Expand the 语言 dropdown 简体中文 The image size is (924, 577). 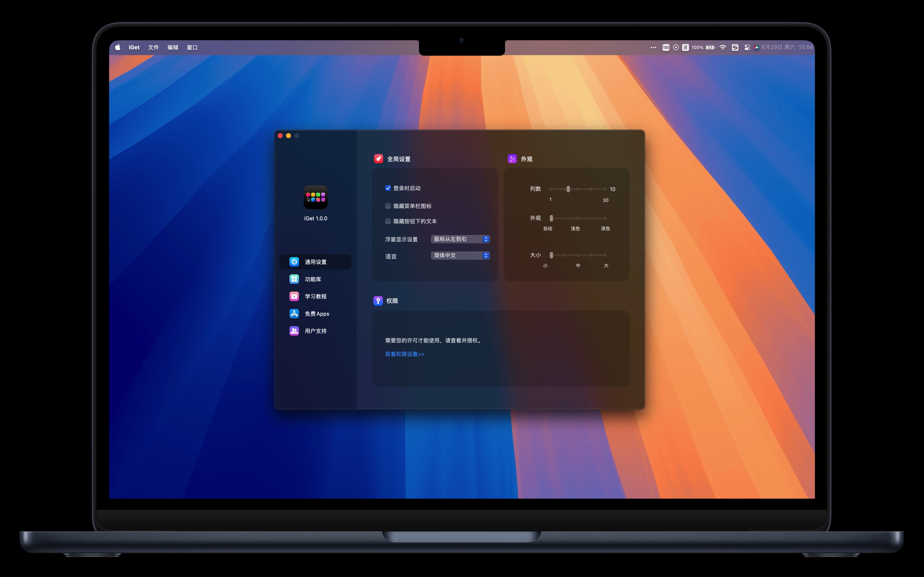pyautogui.click(x=460, y=256)
